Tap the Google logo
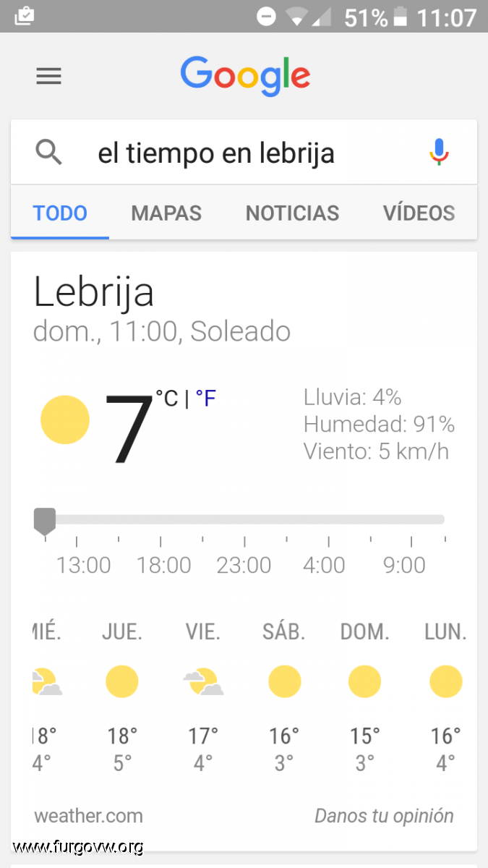488x868 pixels. pos(245,75)
